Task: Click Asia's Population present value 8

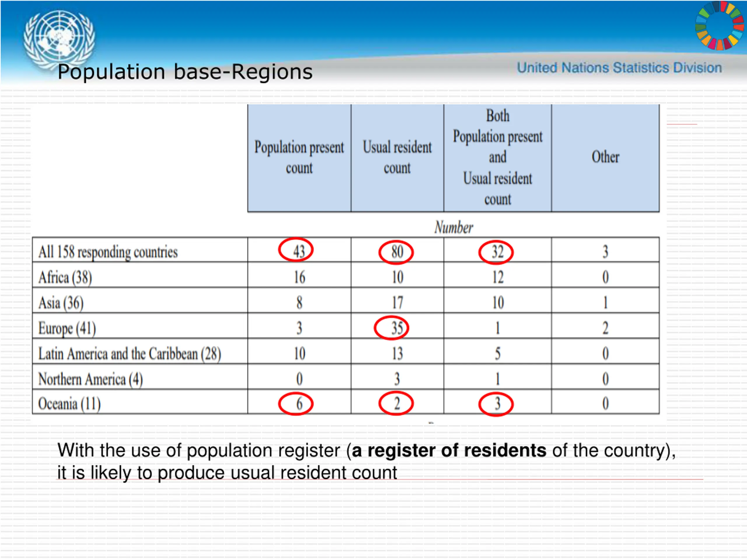Action: point(300,302)
